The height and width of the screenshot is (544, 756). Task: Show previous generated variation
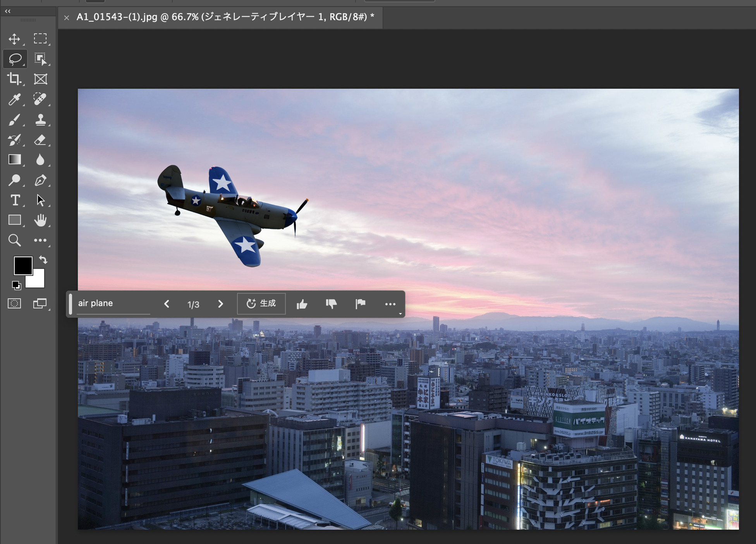pos(167,304)
